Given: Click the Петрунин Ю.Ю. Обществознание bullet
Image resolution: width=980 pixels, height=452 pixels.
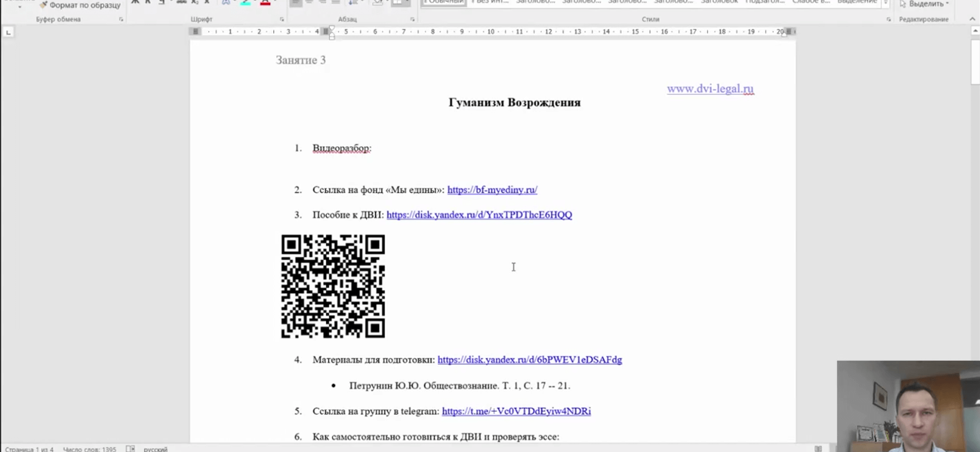Looking at the screenshot, I should click(459, 386).
